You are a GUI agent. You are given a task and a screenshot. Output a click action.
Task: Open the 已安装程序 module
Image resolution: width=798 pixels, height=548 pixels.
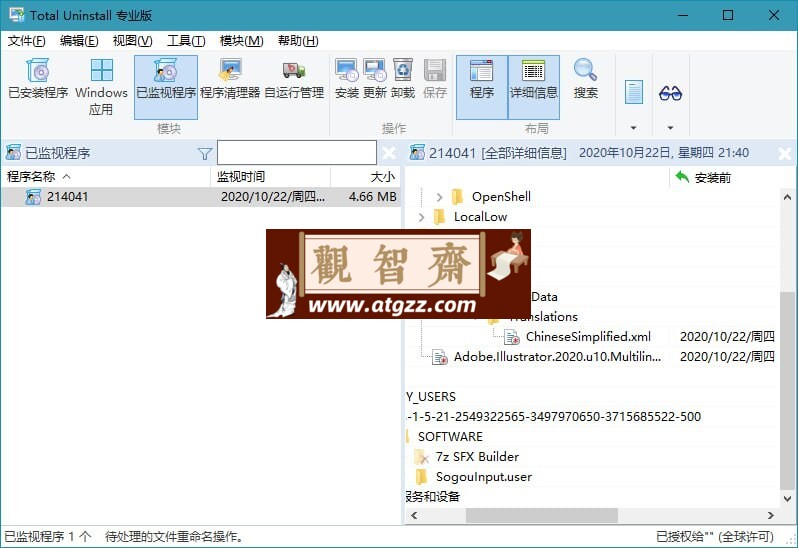38,79
